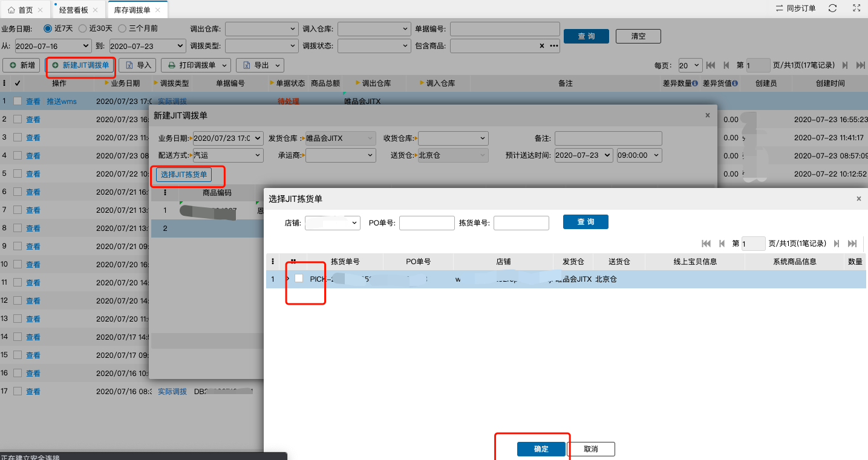Focus the 单据编号 input field

pyautogui.click(x=505, y=28)
